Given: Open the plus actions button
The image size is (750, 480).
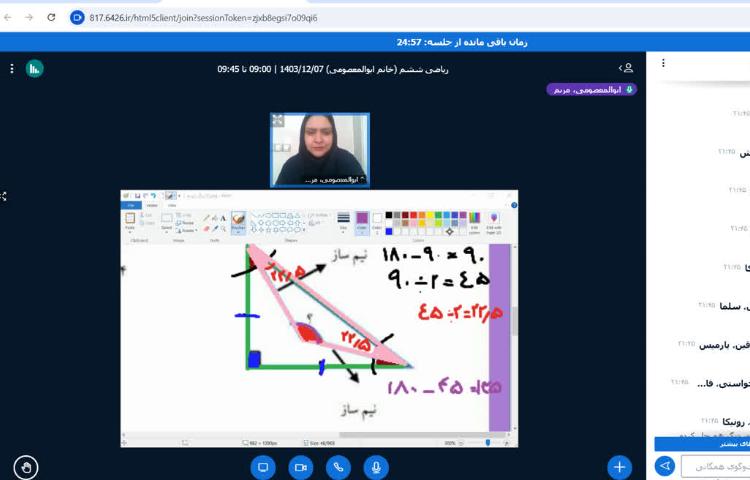Looking at the screenshot, I should (x=620, y=466).
